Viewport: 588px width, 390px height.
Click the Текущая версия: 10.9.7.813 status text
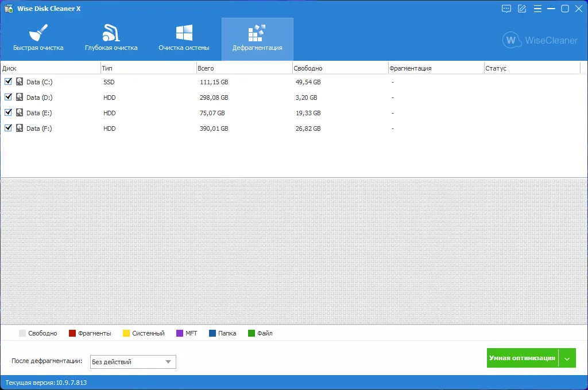46,383
